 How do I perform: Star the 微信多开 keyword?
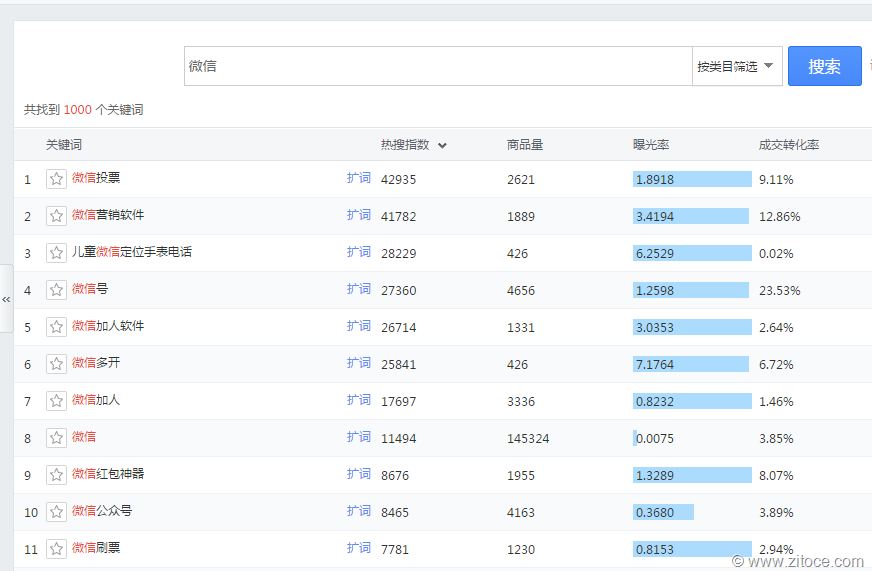57,364
